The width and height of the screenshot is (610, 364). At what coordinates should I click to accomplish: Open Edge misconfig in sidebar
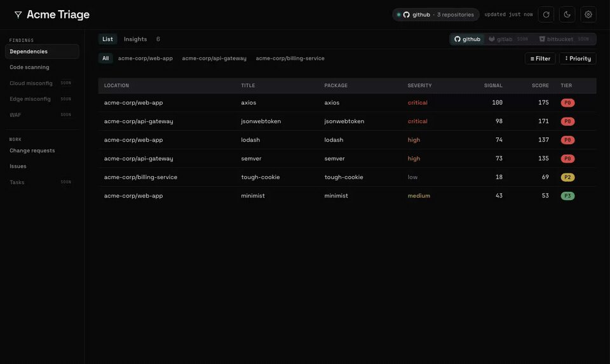pyautogui.click(x=42, y=99)
